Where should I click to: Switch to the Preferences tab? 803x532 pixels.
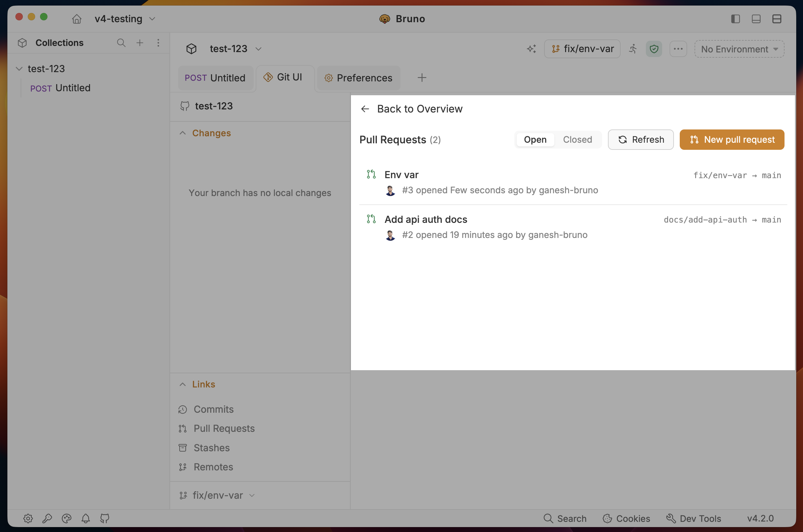[358, 78]
